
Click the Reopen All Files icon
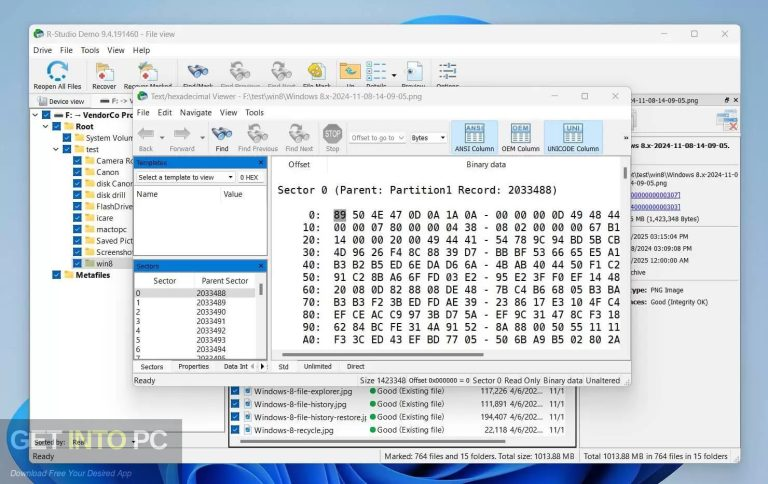point(57,73)
